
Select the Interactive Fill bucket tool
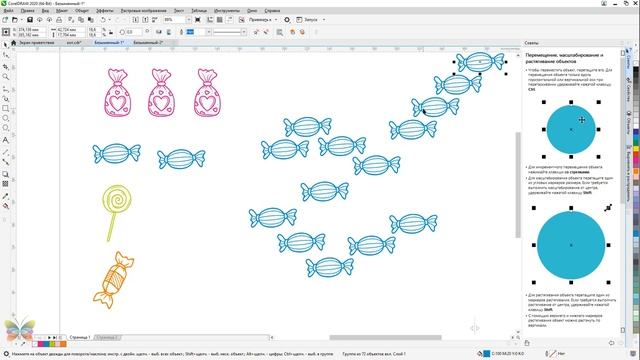pos(5,206)
